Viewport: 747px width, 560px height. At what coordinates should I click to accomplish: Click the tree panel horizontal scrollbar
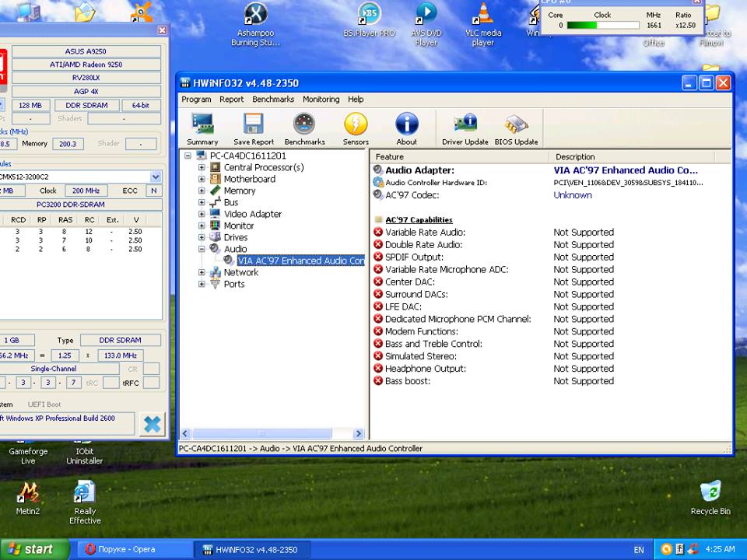(261, 434)
